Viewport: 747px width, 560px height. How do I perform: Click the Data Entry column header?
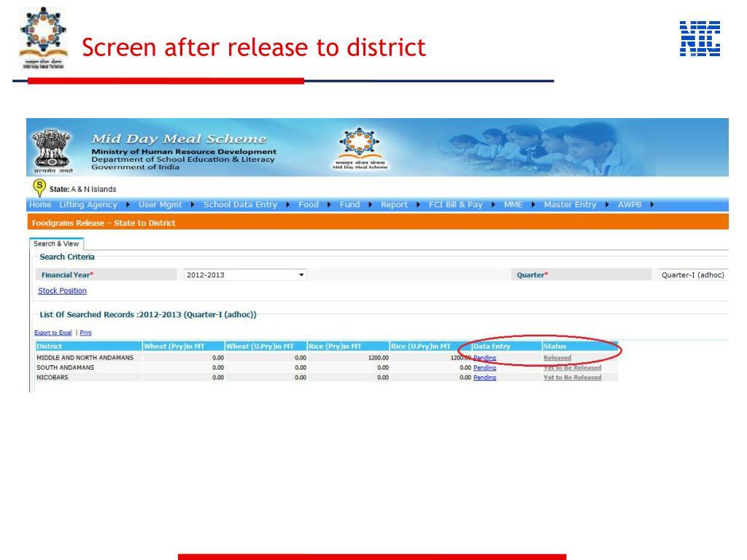click(507, 346)
